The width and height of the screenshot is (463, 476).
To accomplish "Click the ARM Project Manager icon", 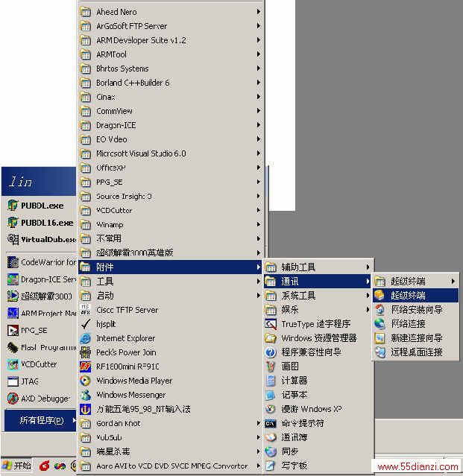I will point(13,313).
